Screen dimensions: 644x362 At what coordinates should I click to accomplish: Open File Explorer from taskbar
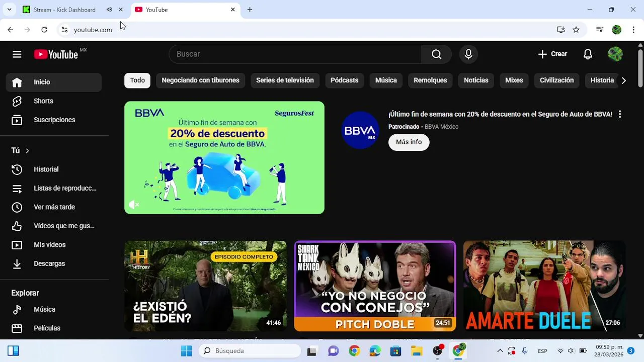coord(417,351)
